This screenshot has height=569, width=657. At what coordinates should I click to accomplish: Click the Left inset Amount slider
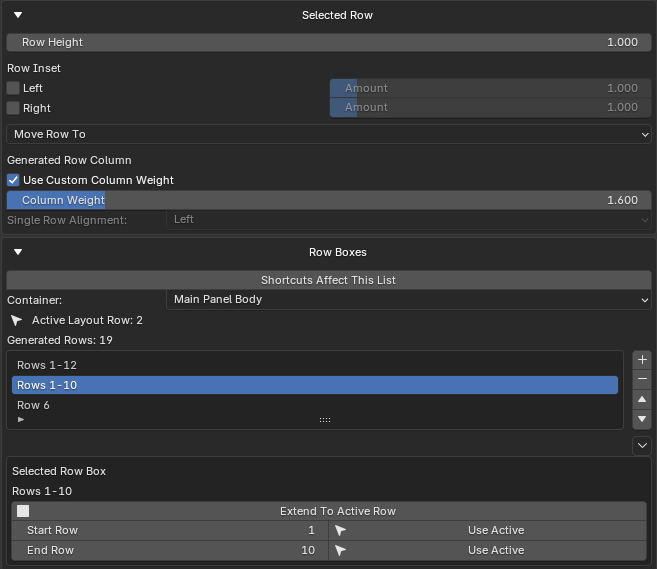point(490,88)
